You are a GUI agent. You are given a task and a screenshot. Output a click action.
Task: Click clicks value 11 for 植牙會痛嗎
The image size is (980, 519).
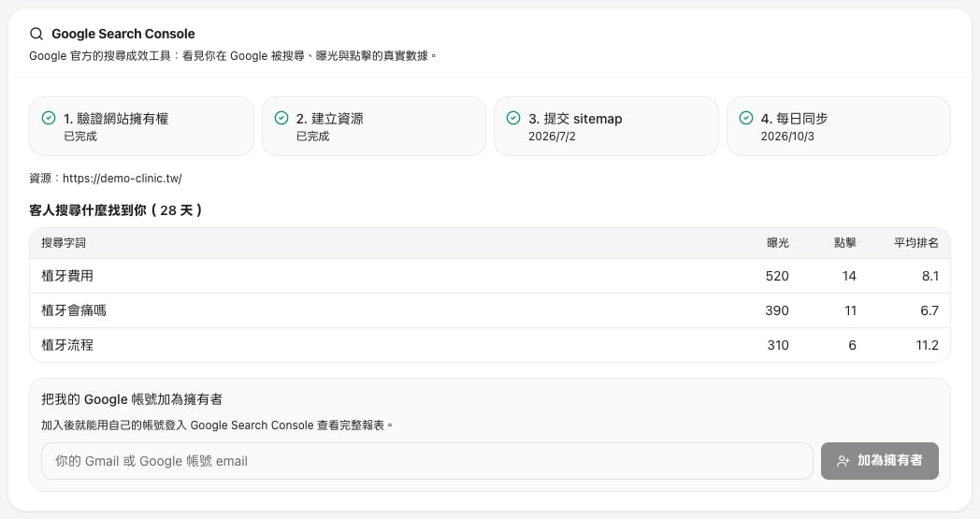850,310
